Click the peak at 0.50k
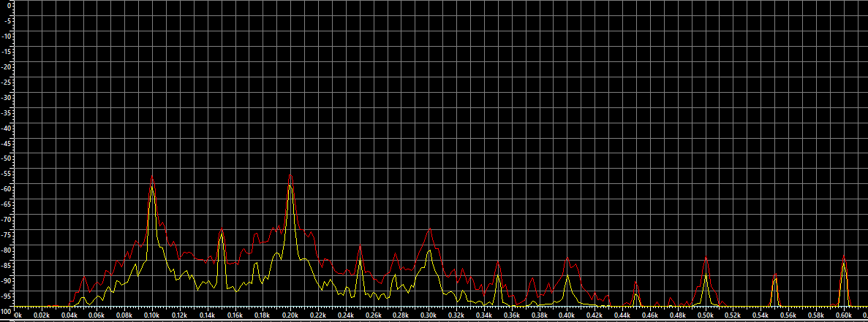Viewport: 868px width, 322px height. coord(706,259)
